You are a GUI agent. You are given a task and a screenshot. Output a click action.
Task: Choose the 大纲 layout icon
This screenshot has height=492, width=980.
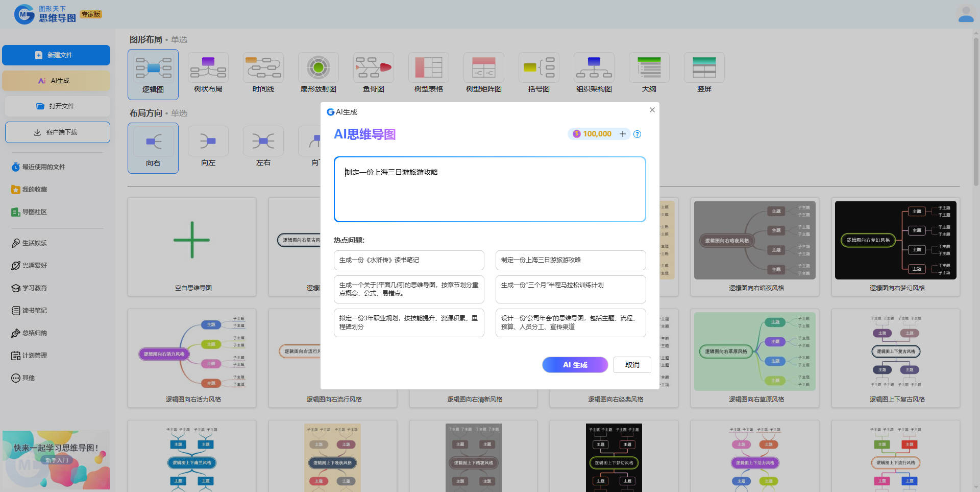pyautogui.click(x=649, y=68)
